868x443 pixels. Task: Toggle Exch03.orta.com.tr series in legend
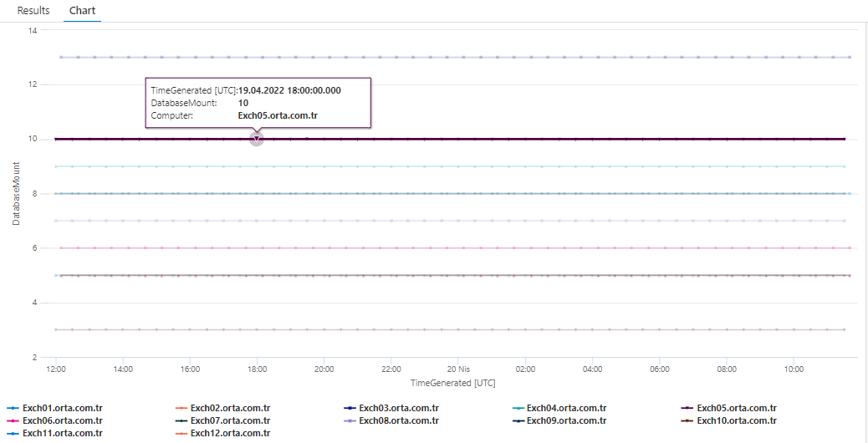(391, 408)
